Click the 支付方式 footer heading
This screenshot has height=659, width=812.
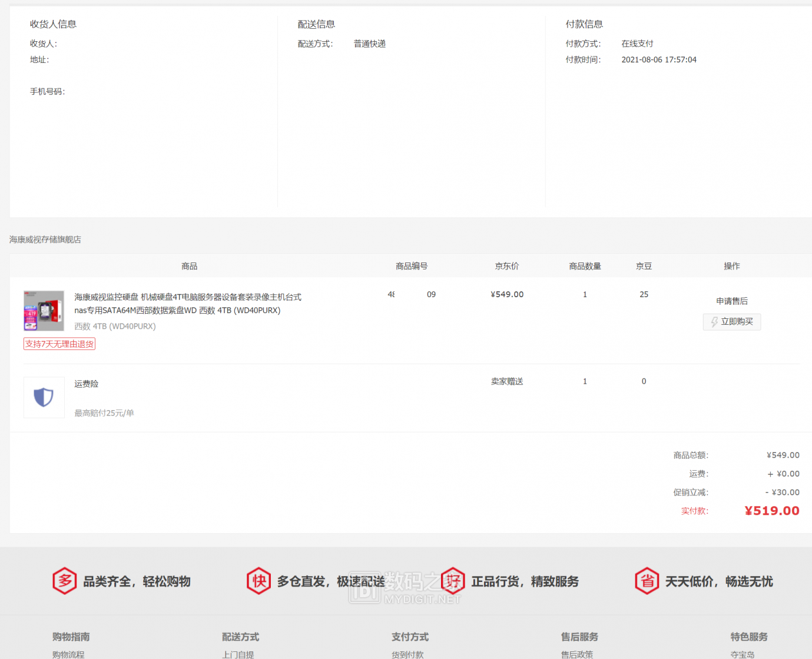click(x=410, y=637)
